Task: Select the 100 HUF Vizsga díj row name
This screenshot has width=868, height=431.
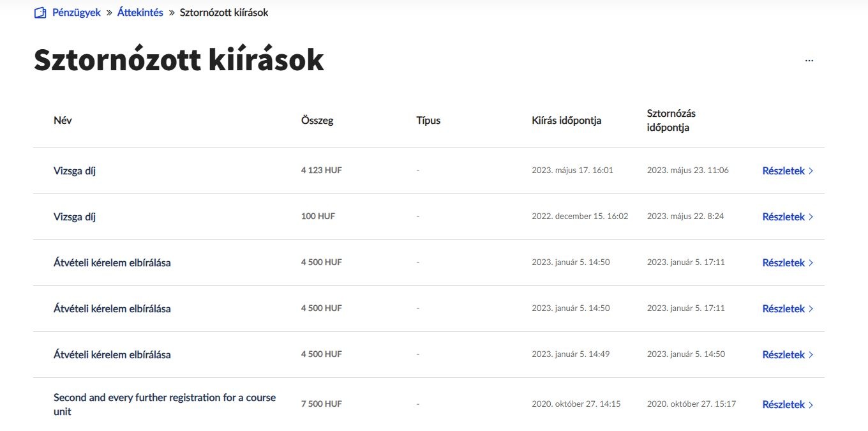Action: tap(75, 217)
